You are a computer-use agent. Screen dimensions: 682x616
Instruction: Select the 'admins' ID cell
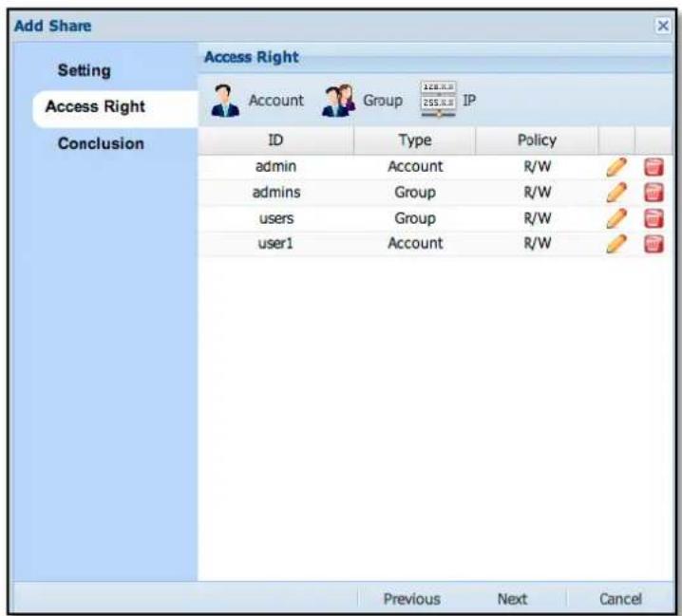(x=276, y=192)
